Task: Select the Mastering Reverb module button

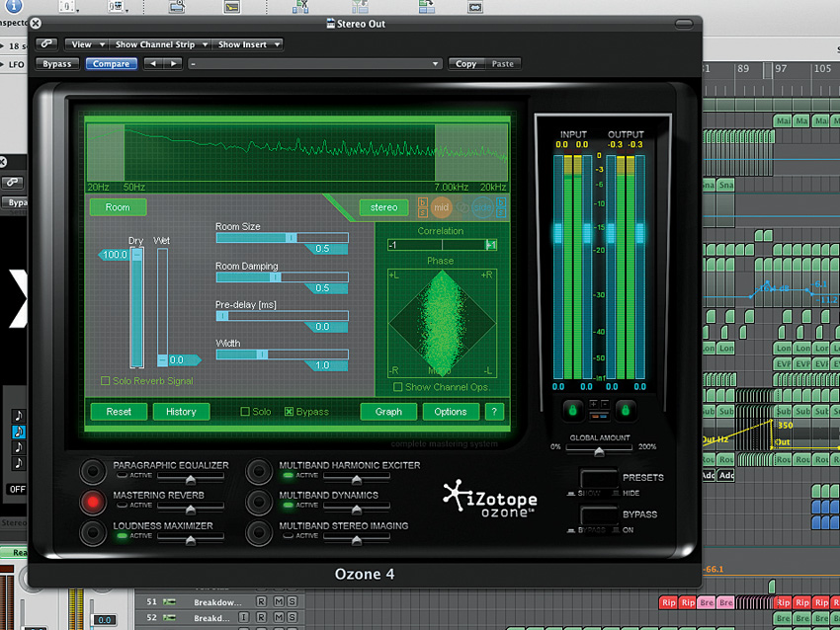Action: coord(93,501)
